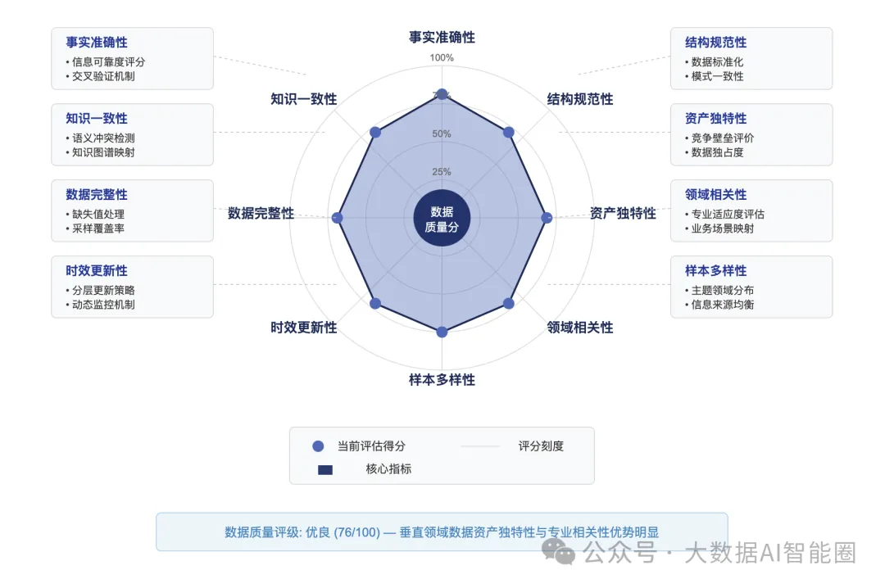Click the 数据质量分 center circle
885x588 pixels.
coord(442,218)
